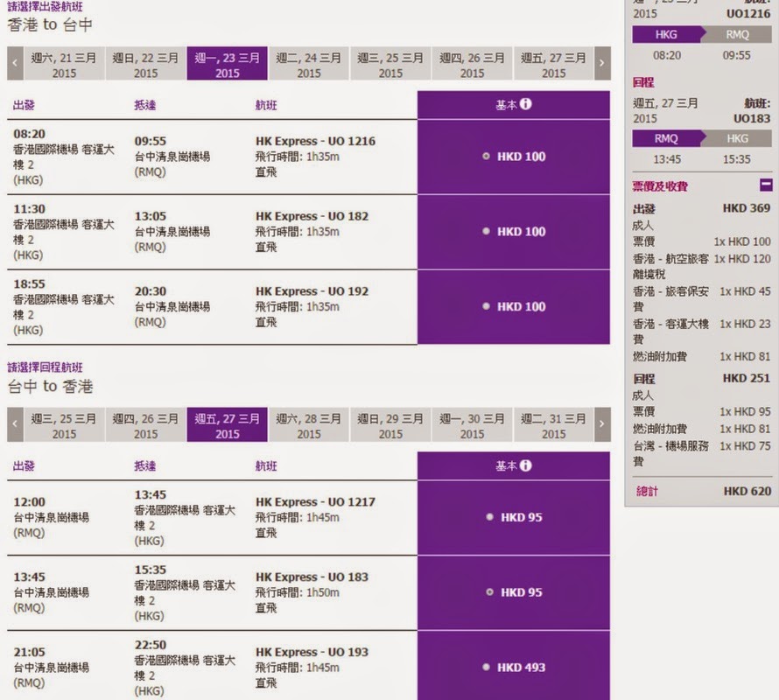This screenshot has height=700, width=779.
Task: Select HKD 100 fare for flight UO 182
Action: click(487, 232)
